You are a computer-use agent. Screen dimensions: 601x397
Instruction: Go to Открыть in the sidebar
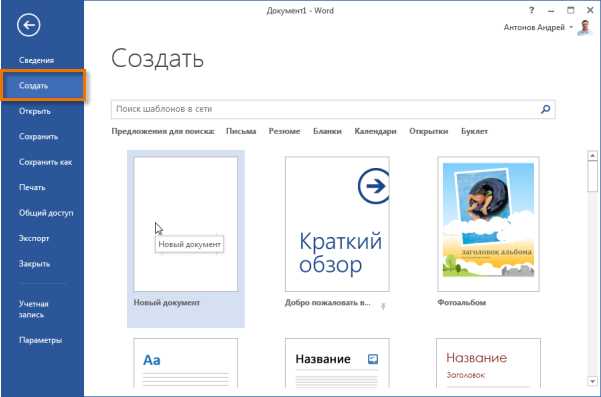coord(35,111)
